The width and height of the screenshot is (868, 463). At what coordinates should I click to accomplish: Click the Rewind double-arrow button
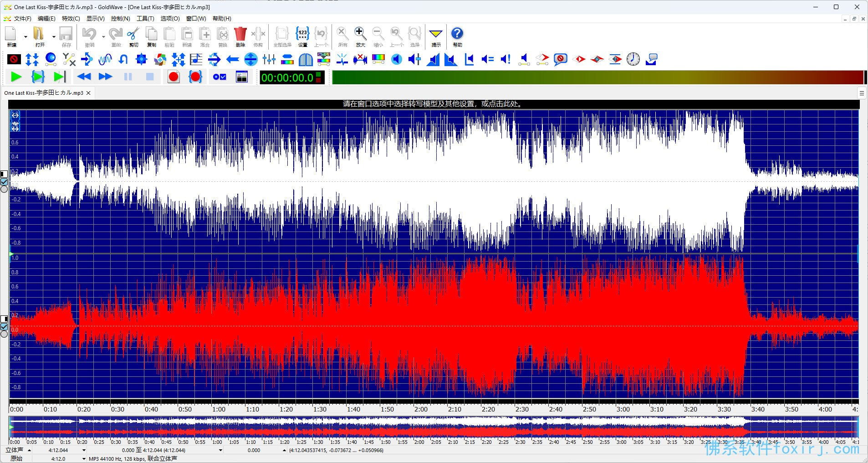tap(84, 77)
